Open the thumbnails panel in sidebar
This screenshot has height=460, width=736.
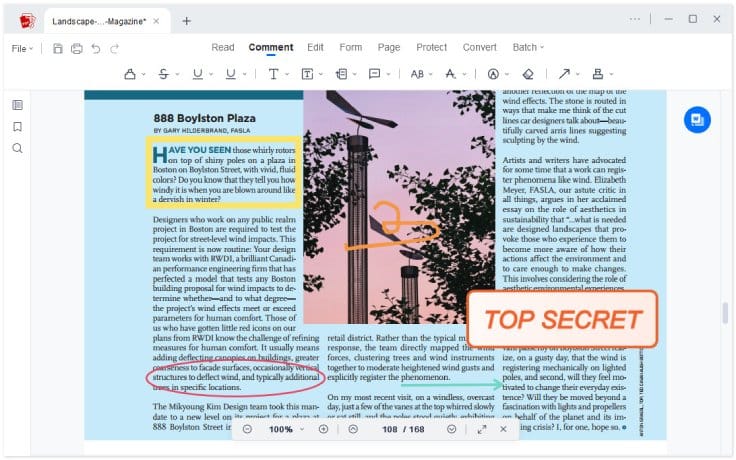17,105
